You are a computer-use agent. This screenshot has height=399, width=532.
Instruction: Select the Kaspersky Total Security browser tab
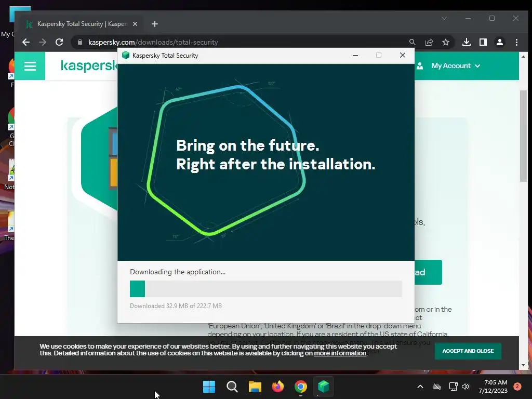[x=82, y=24]
